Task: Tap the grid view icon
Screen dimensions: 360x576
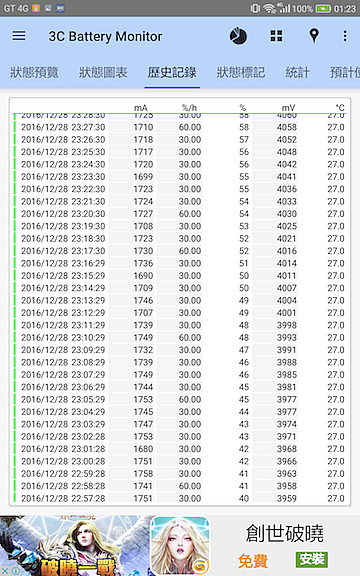Action: 276,36
